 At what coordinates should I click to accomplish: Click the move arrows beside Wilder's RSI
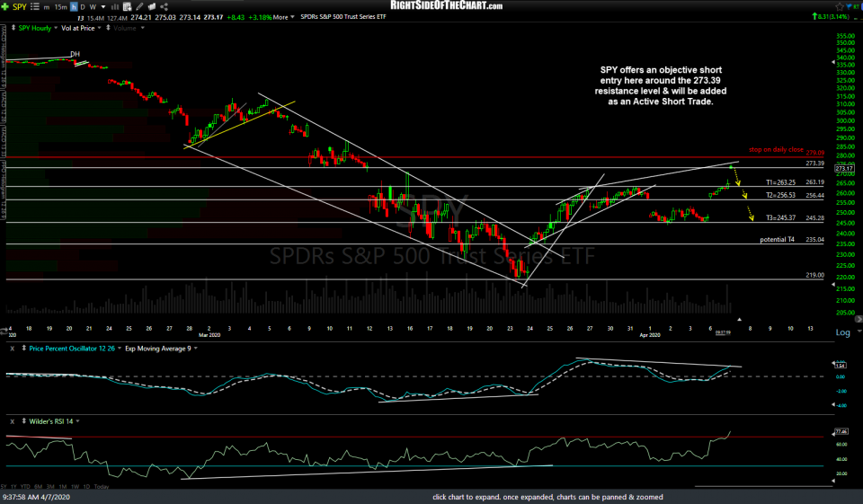pyautogui.click(x=23, y=421)
